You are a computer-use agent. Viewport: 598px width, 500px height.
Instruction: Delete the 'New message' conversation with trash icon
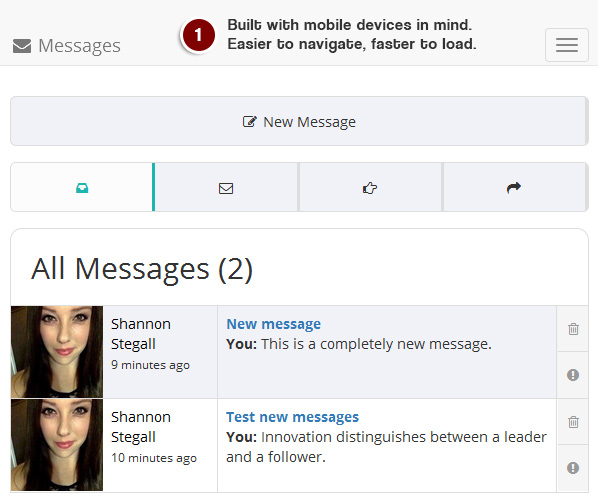[573, 329]
